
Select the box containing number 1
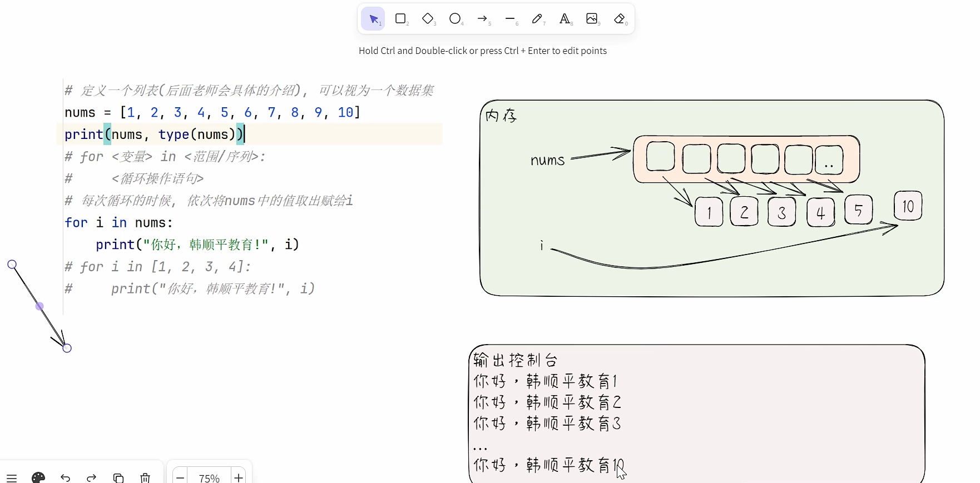(709, 212)
